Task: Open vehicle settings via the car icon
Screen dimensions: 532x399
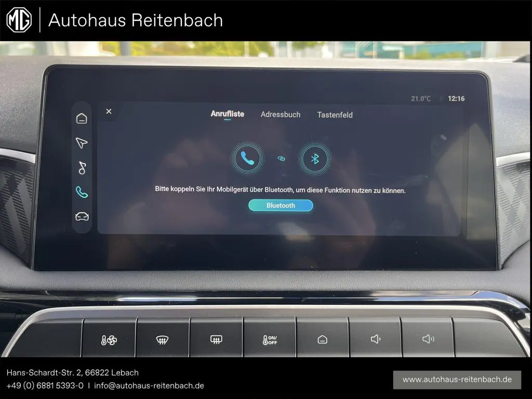Action: coord(82,217)
